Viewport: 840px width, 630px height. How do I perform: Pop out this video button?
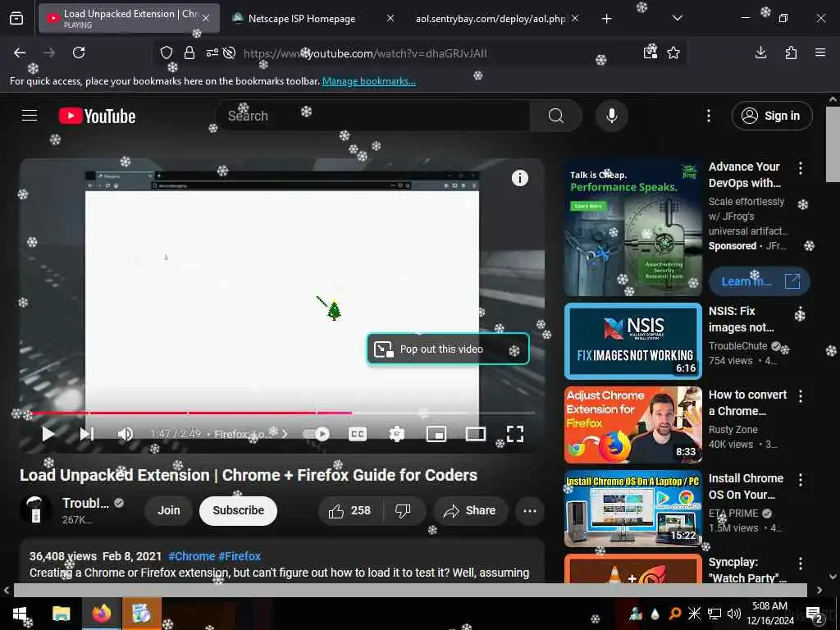tap(448, 349)
